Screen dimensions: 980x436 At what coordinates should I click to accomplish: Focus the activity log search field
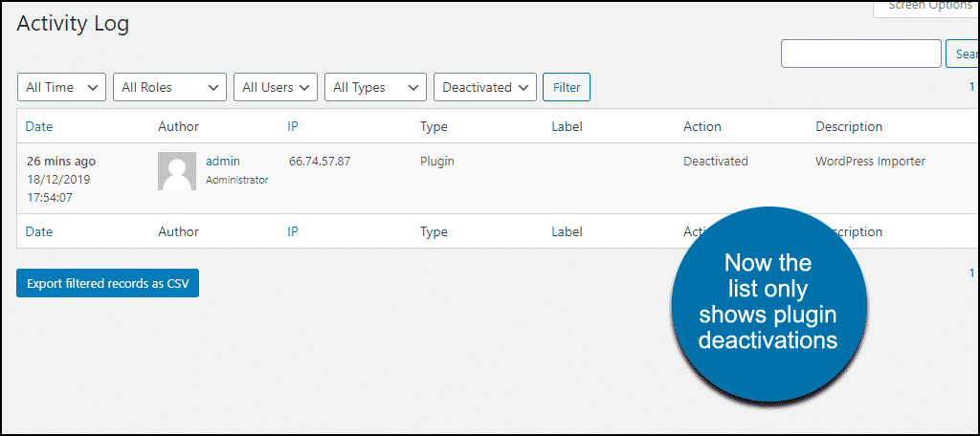pyautogui.click(x=861, y=54)
